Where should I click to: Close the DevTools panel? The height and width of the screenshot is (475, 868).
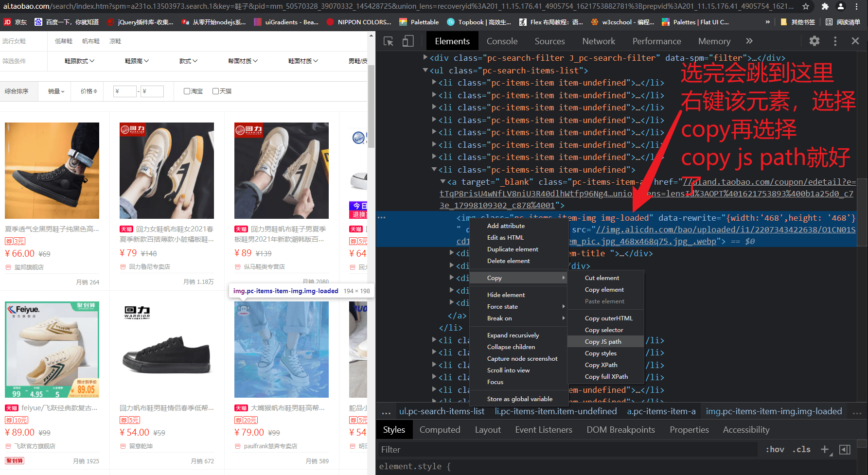tap(855, 41)
